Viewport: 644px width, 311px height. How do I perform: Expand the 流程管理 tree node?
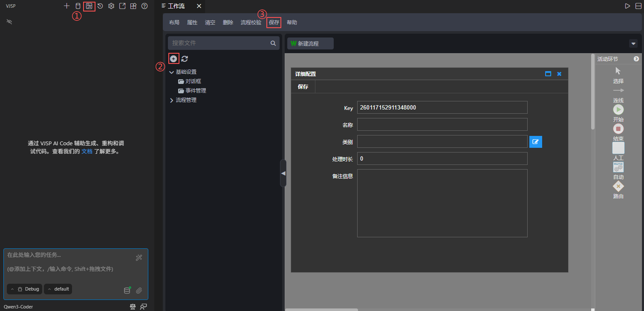(172, 100)
